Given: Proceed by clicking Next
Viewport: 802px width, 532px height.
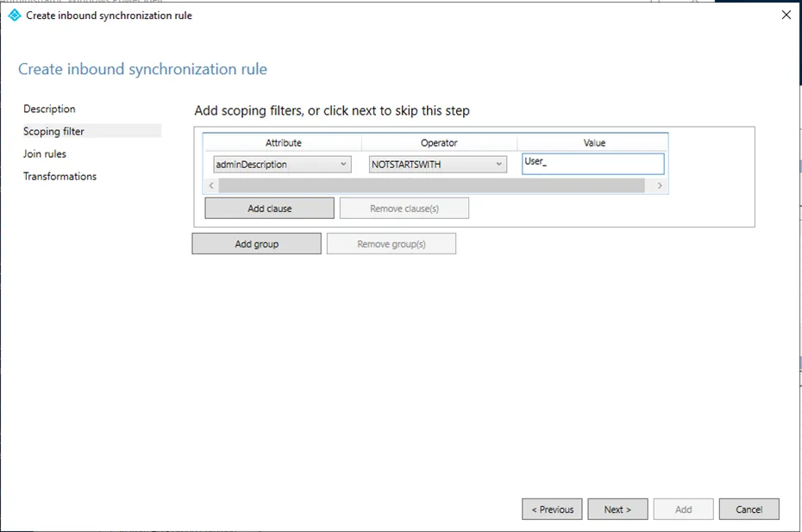Looking at the screenshot, I should [617, 509].
